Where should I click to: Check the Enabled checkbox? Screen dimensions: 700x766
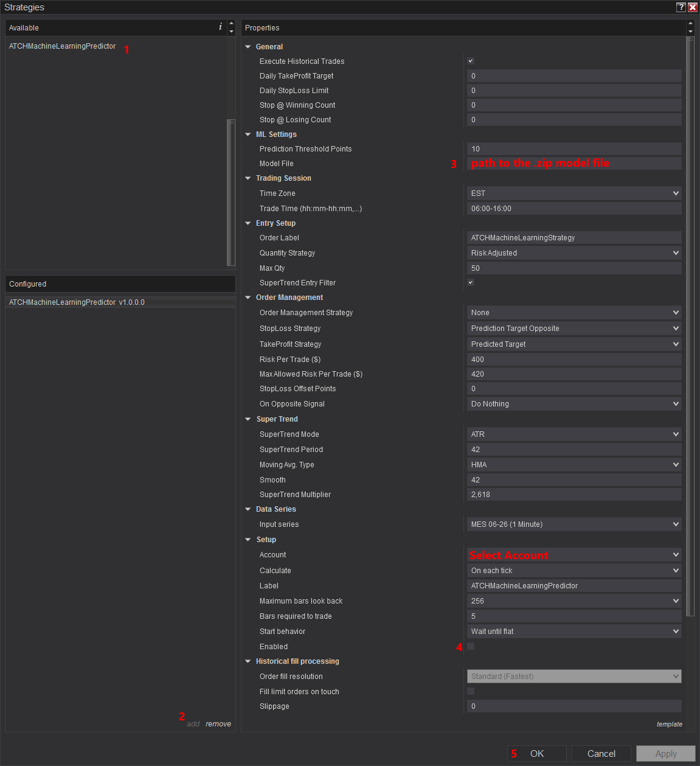coord(471,646)
